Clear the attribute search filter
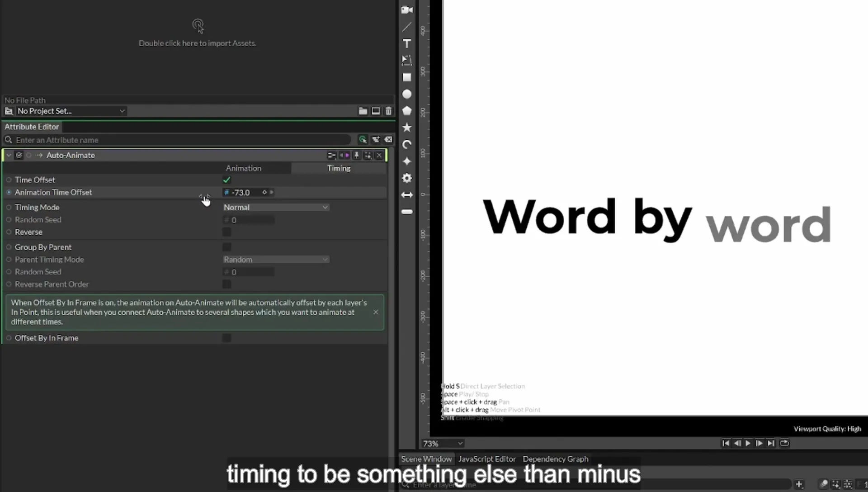868x492 pixels. point(388,140)
